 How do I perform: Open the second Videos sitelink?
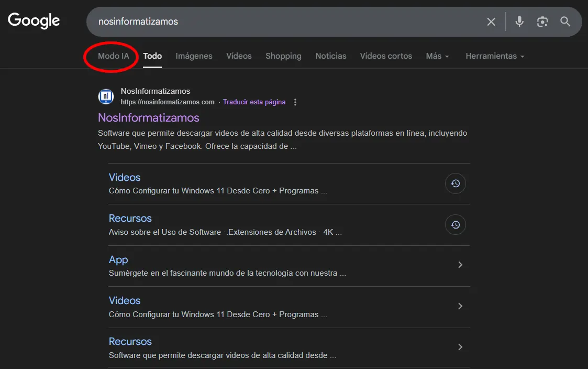click(125, 301)
